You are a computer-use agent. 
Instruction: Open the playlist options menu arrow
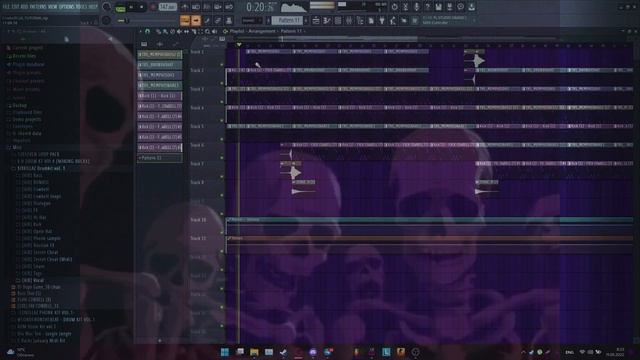tap(141, 31)
